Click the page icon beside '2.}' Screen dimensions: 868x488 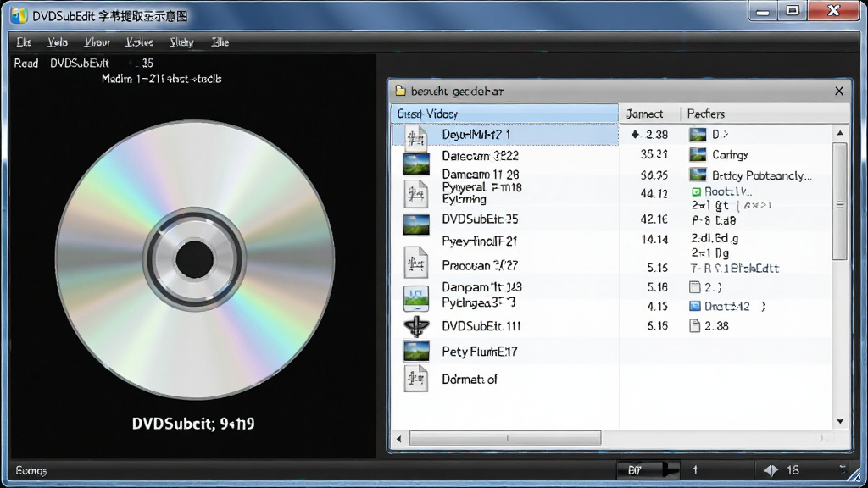[695, 286]
